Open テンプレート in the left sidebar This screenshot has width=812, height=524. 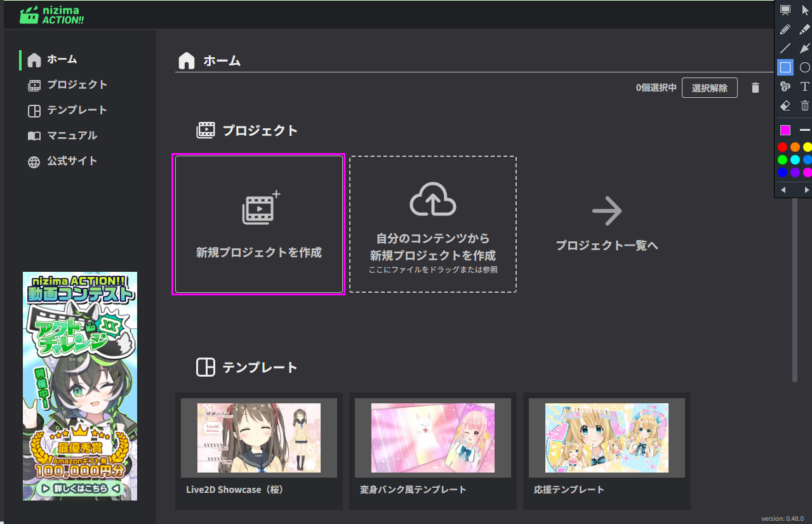(76, 110)
